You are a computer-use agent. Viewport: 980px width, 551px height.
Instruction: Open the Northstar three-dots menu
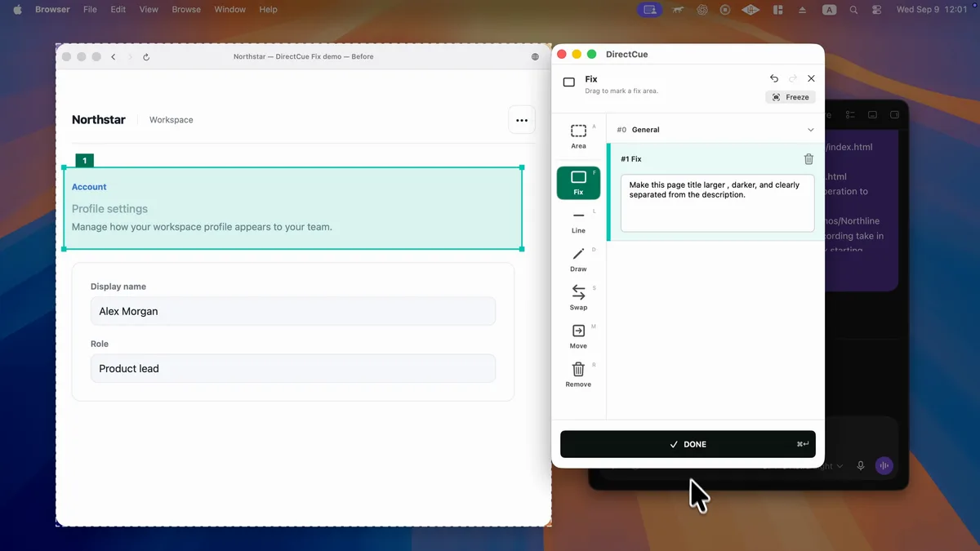pyautogui.click(x=522, y=120)
